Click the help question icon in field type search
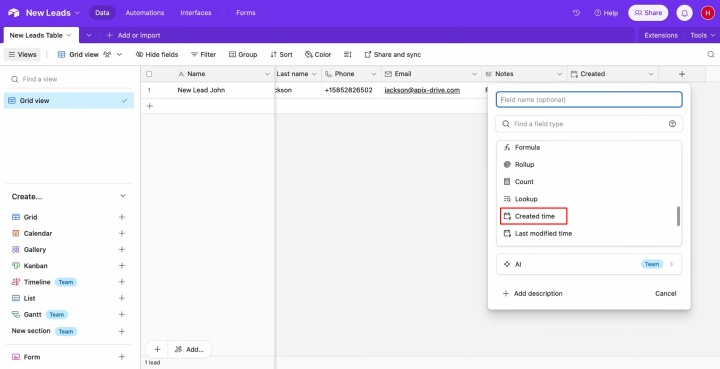 click(x=672, y=123)
